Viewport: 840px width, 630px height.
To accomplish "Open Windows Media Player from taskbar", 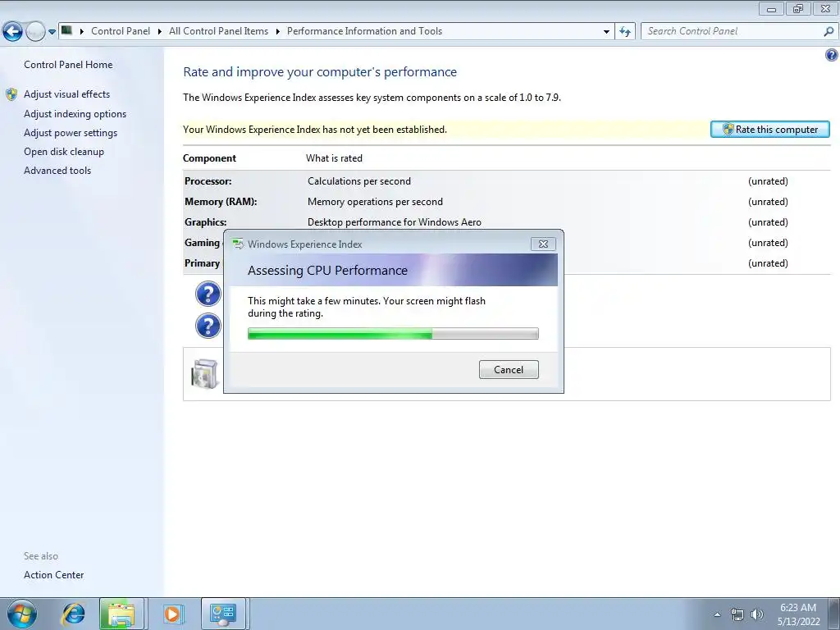I will point(172,614).
